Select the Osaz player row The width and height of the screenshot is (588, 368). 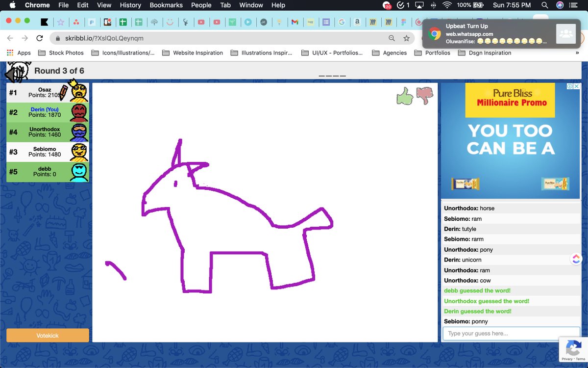pos(48,92)
